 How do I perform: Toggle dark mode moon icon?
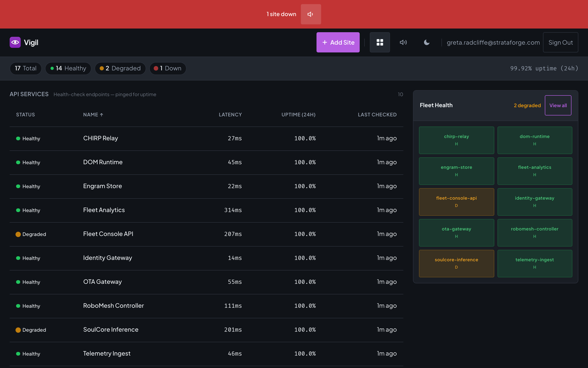coord(427,42)
